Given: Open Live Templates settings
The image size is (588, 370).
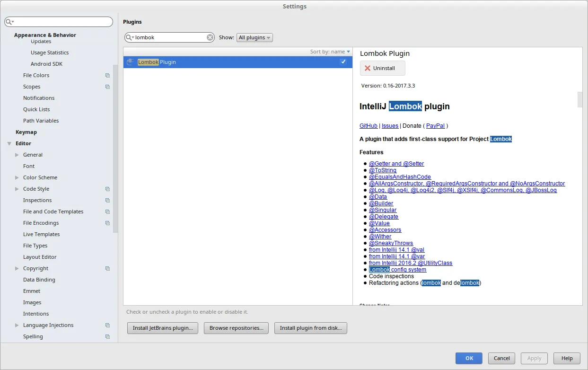Looking at the screenshot, I should click(x=42, y=234).
